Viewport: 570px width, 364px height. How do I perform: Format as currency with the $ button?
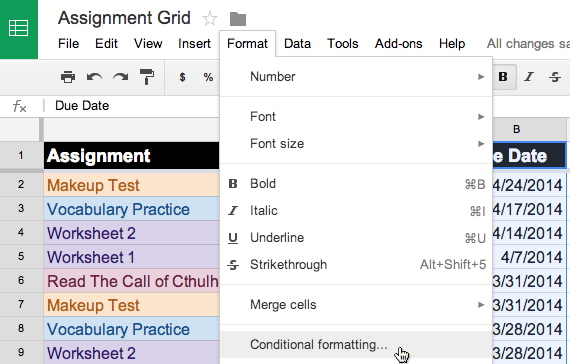(x=182, y=77)
